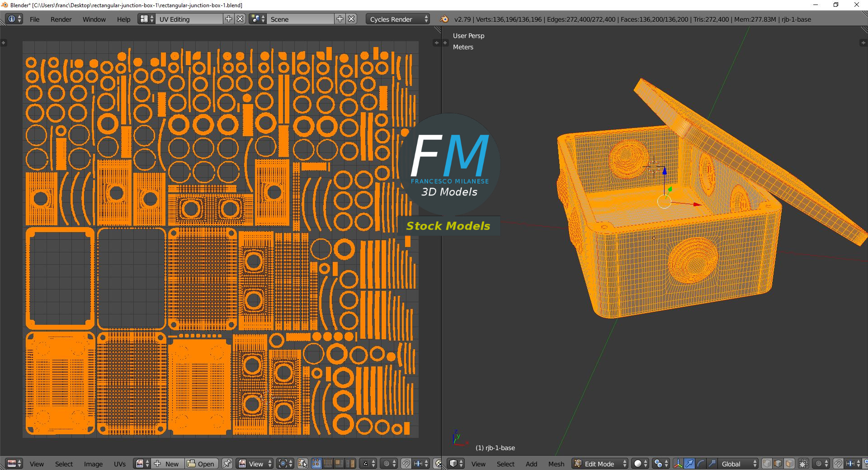Viewport: 868px width, 470px height.
Task: Select the translate manipulator arrow icon
Action: pyautogui.click(x=689, y=464)
